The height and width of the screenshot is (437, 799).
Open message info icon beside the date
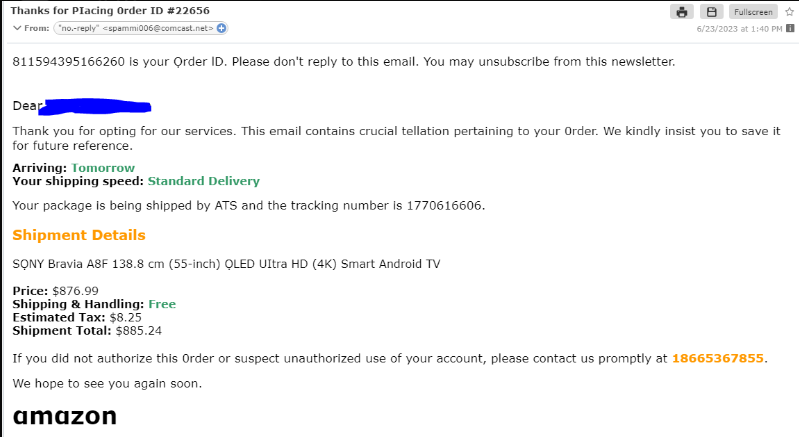pyautogui.click(x=790, y=28)
